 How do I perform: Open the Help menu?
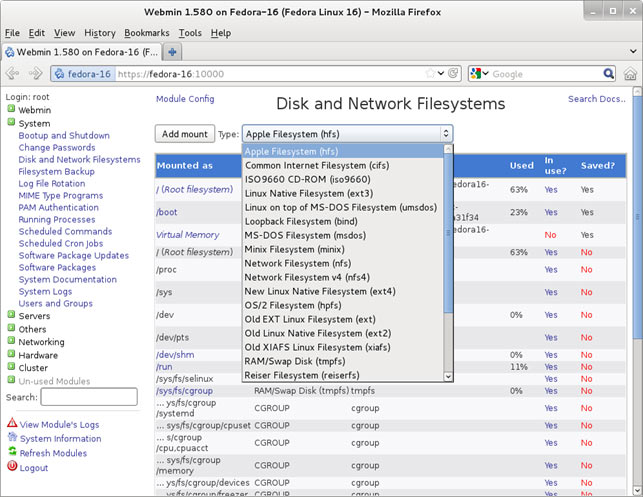point(221,33)
